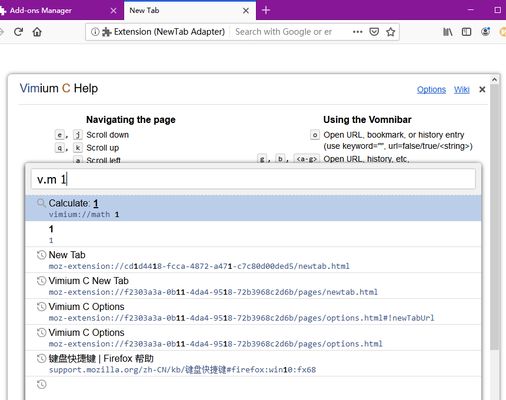Viewport: 506px width, 400px height.
Task: Go to the Firefox home page
Action: [37, 32]
